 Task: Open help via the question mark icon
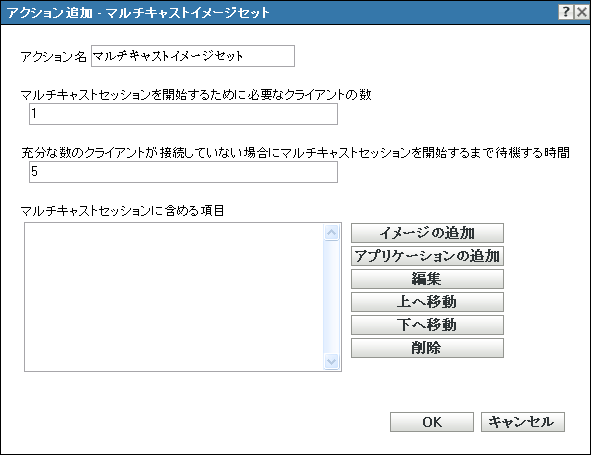tap(566, 12)
